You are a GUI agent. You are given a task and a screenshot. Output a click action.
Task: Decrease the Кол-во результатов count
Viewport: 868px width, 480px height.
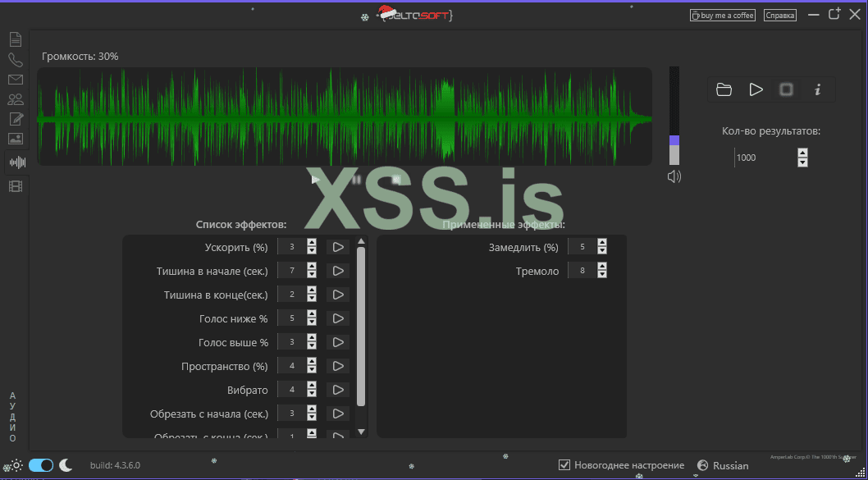click(x=802, y=162)
